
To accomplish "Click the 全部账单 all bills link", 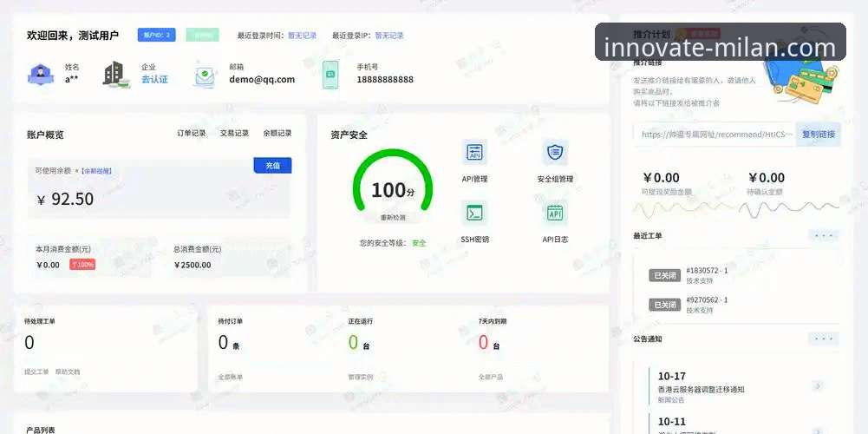I will [x=231, y=377].
